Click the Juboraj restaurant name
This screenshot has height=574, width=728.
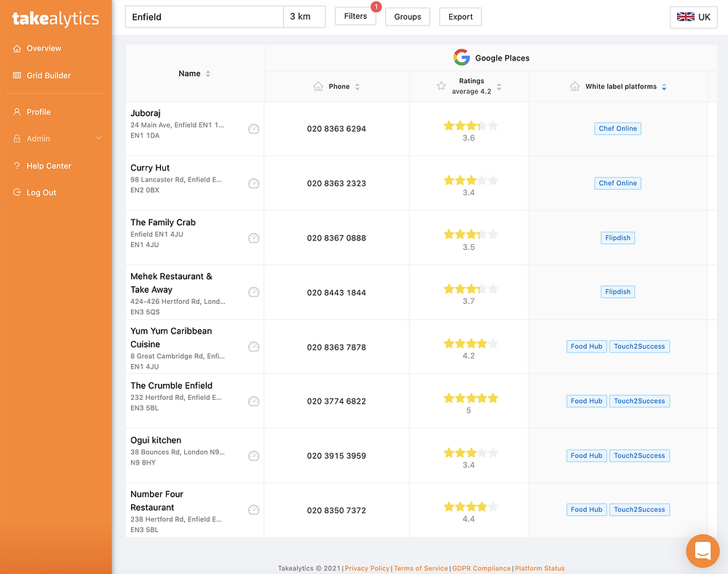pyautogui.click(x=146, y=114)
